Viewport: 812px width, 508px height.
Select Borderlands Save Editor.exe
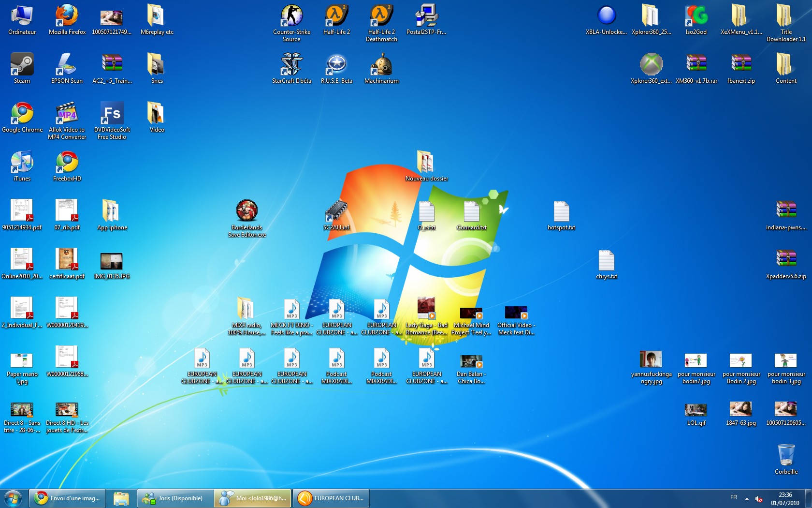pyautogui.click(x=246, y=219)
